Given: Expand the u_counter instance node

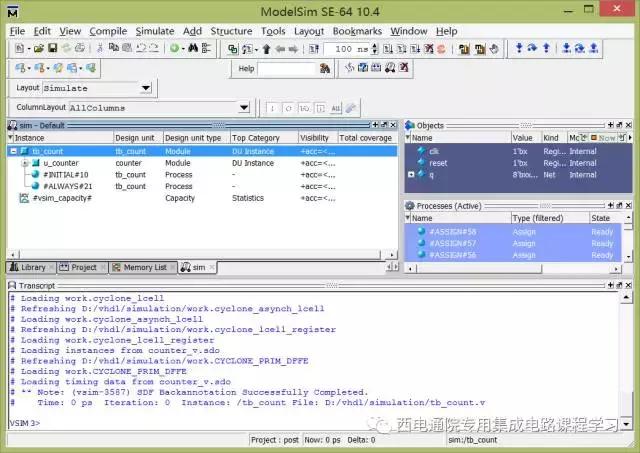Looking at the screenshot, I should [x=25, y=163].
